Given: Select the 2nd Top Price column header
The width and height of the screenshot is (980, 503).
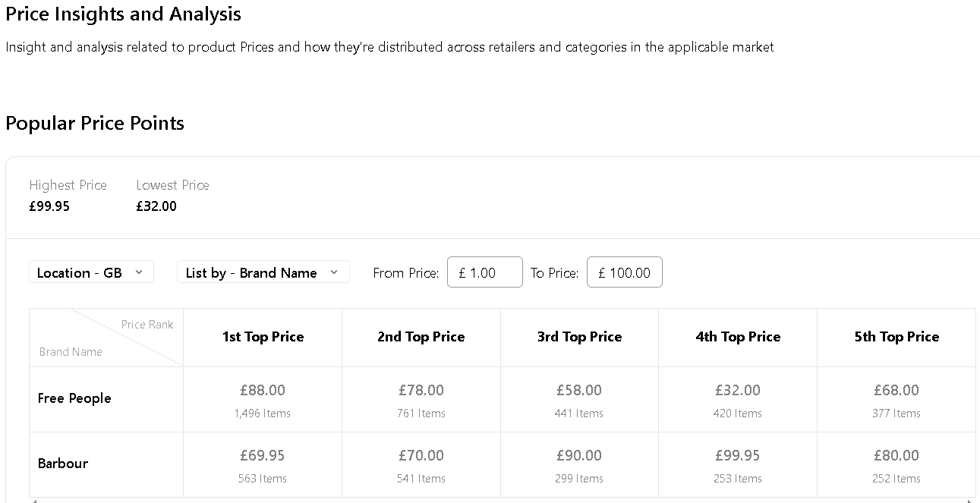Looking at the screenshot, I should point(421,337).
